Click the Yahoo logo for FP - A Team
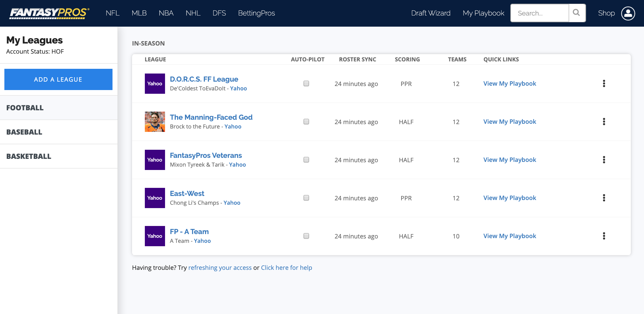 [x=155, y=236]
